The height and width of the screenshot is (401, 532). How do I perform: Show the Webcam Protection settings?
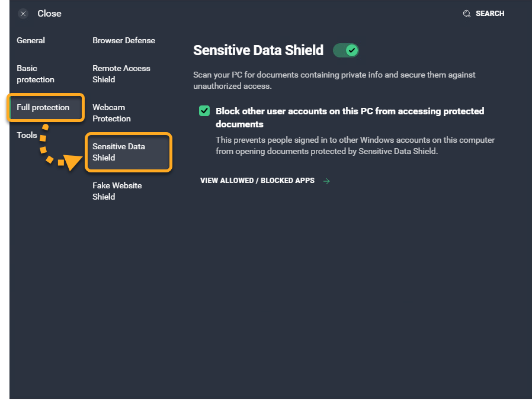(x=111, y=113)
